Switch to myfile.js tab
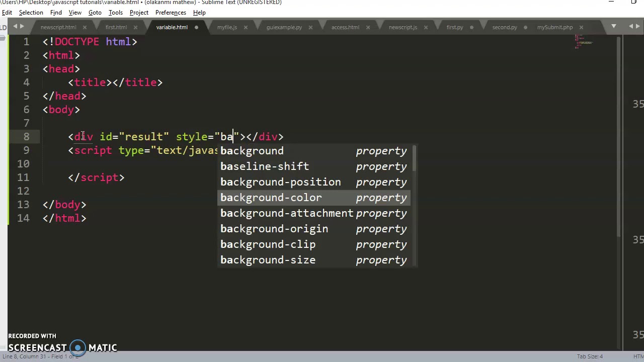 click(227, 27)
